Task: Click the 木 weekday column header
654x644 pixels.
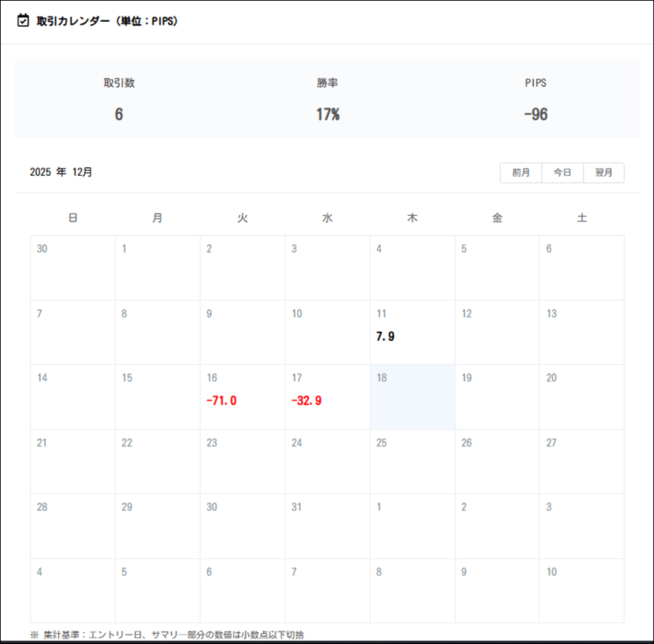Action: [x=412, y=217]
